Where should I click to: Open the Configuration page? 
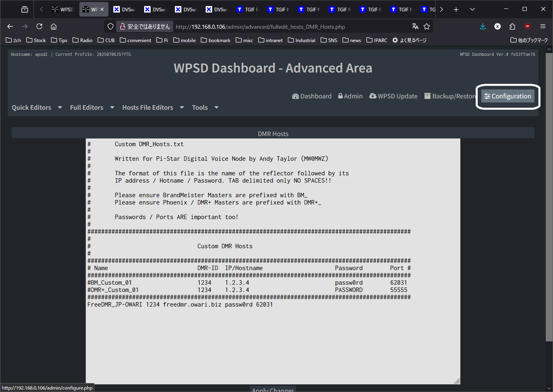point(508,96)
